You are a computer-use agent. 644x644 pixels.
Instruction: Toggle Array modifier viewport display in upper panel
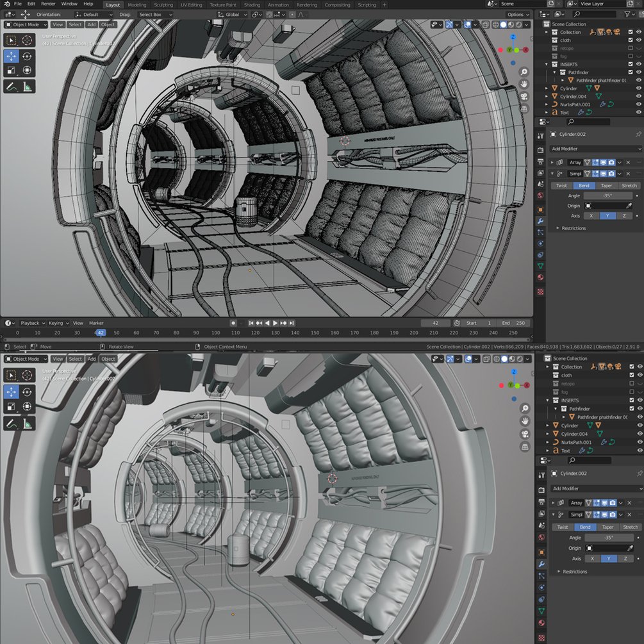(x=604, y=162)
